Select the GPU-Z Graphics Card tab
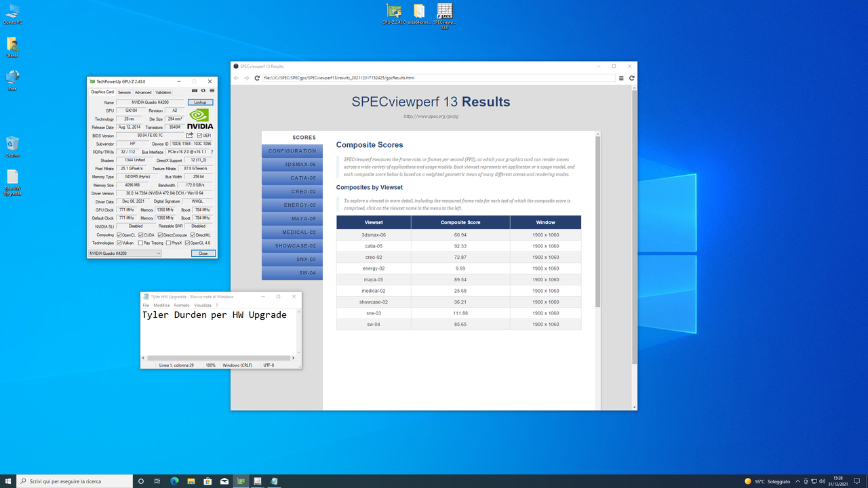Screen dimensions: 868x488 click(102, 92)
